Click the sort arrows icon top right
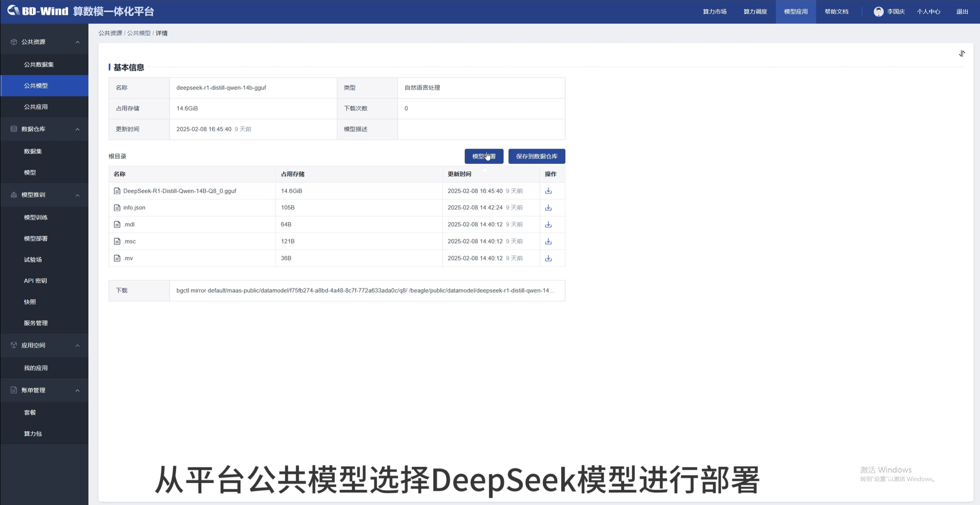The image size is (980, 505). pos(962,54)
